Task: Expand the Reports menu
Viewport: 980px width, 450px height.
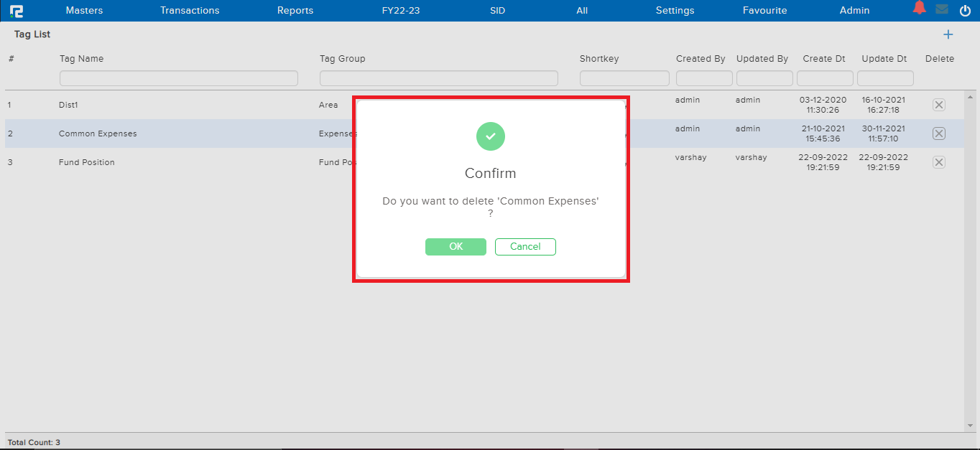Action: (x=295, y=11)
